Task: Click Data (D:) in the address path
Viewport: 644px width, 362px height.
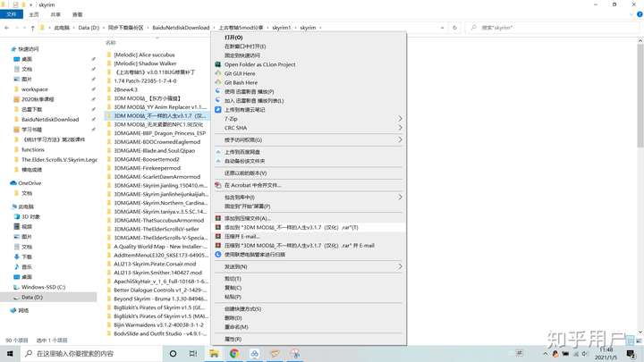Action: tap(89, 28)
